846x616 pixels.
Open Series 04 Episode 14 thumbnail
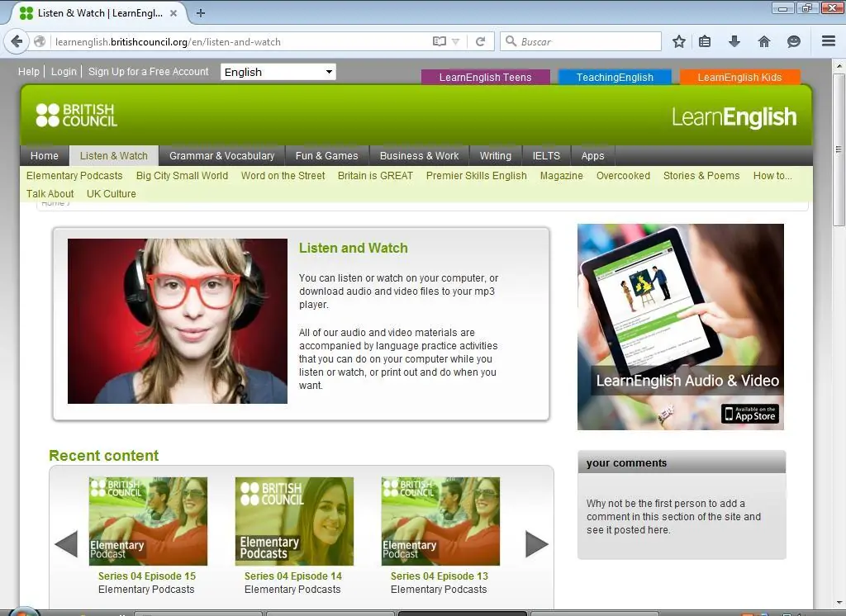(295, 521)
